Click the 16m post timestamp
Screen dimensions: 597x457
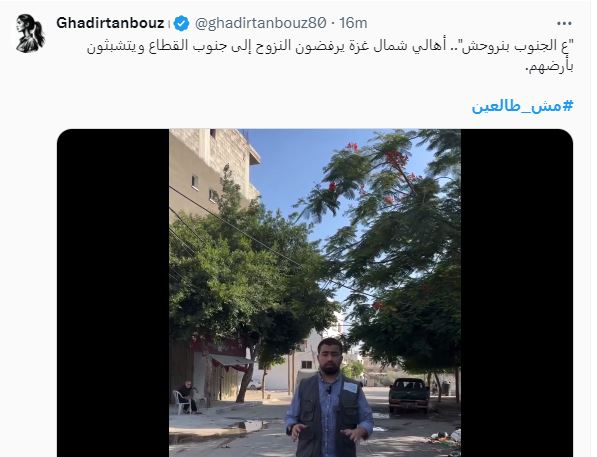point(353,23)
